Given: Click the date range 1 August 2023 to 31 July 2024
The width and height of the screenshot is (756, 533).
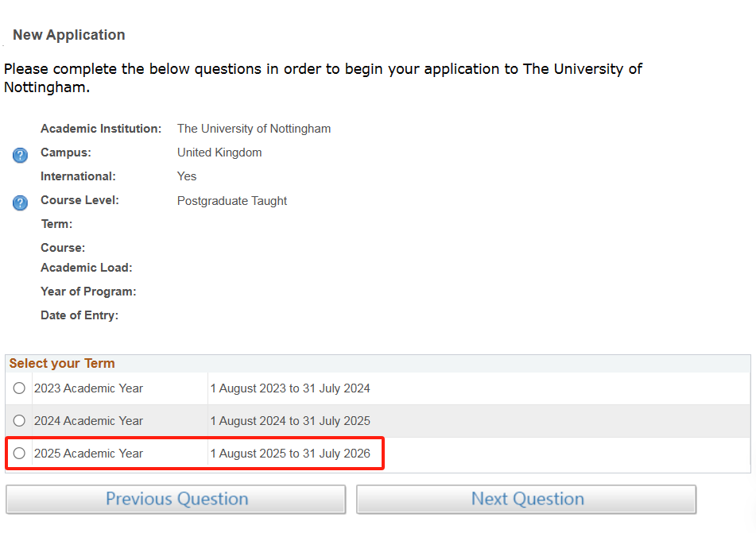Looking at the screenshot, I should pos(290,388).
